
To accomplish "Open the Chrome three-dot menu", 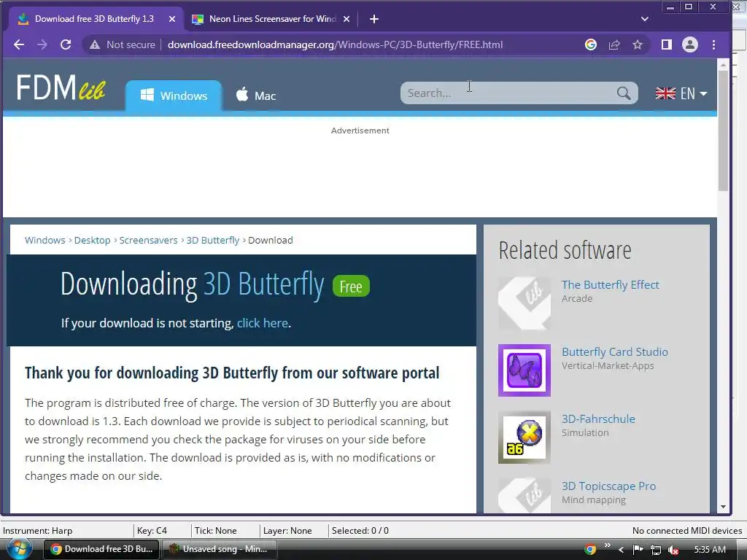I will pos(713,44).
